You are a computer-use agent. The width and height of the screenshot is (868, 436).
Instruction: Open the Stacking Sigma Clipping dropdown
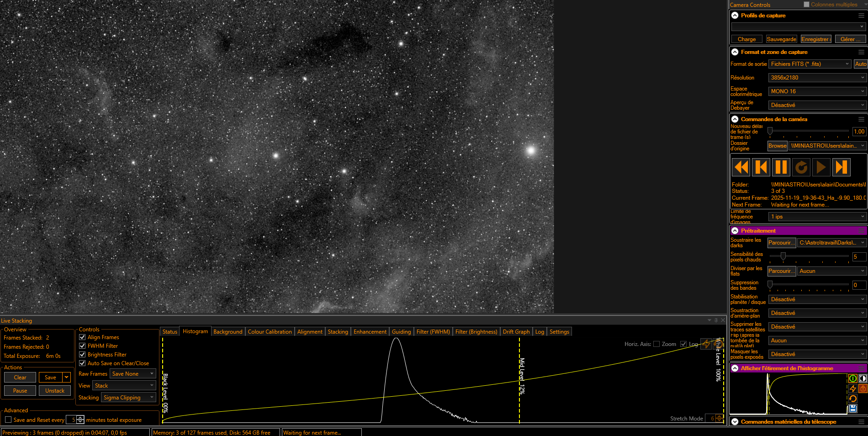tap(128, 398)
